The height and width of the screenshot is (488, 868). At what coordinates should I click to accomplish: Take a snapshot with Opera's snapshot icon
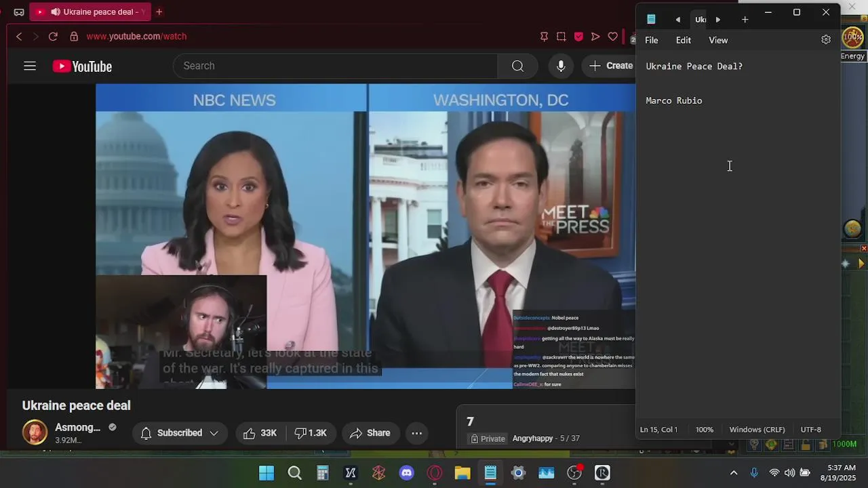561,36
